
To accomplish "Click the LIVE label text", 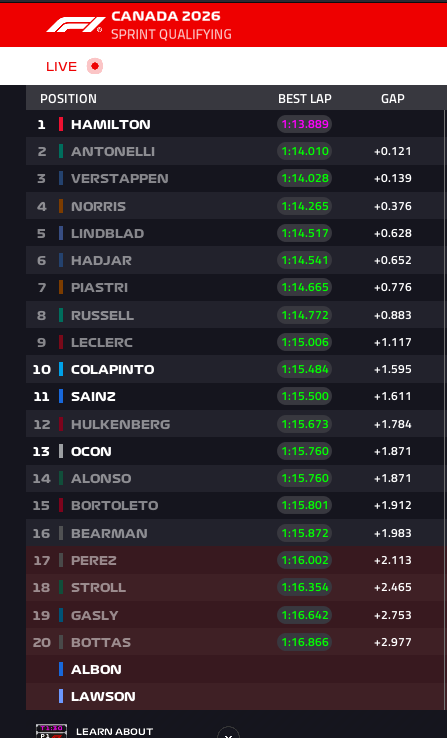I will click(x=61, y=66).
